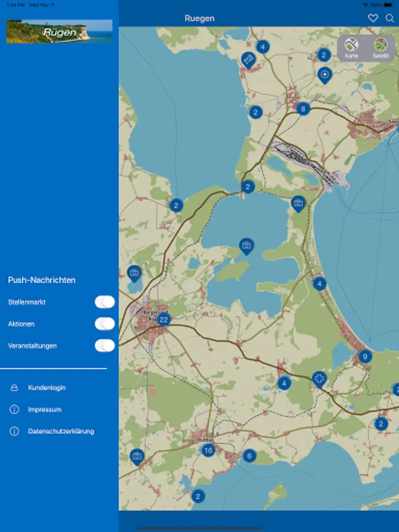Screen dimensions: 399x532
Task: Tap the Datenschutzerklärung info icon
Action: (x=14, y=432)
